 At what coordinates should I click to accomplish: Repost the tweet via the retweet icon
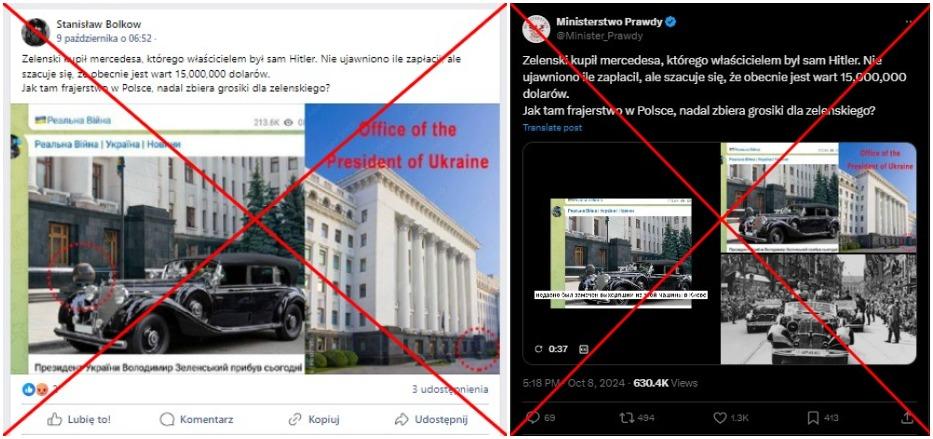627,418
